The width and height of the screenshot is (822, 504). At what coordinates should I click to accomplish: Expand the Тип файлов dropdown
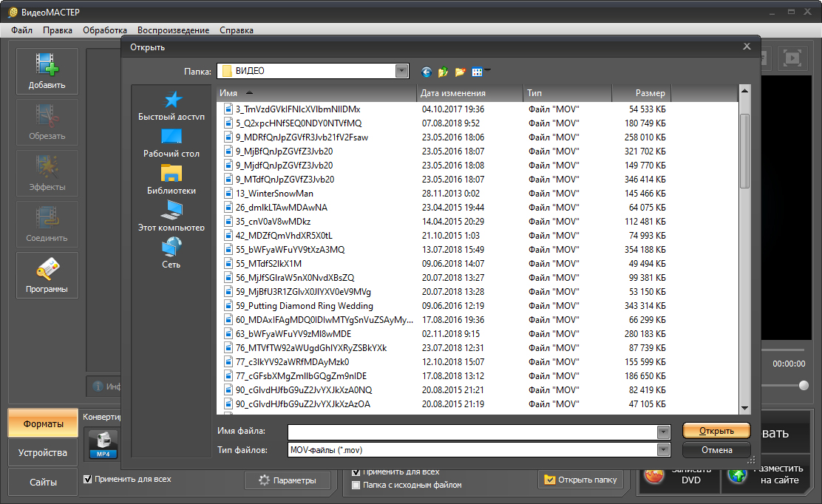pos(663,450)
